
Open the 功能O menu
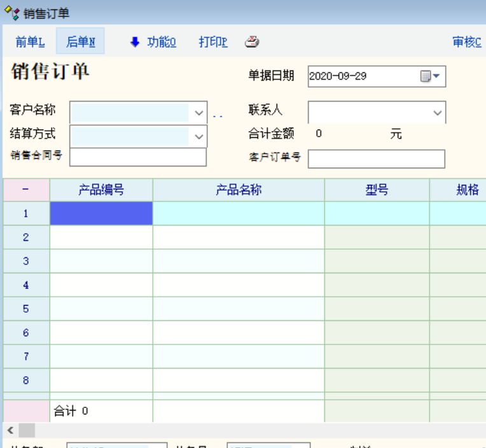(162, 43)
